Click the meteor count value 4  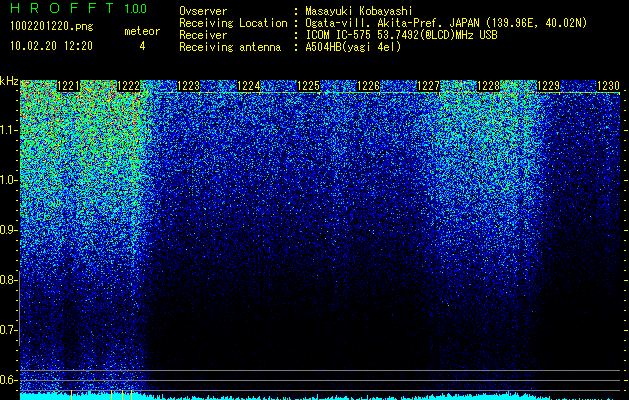pyautogui.click(x=142, y=46)
